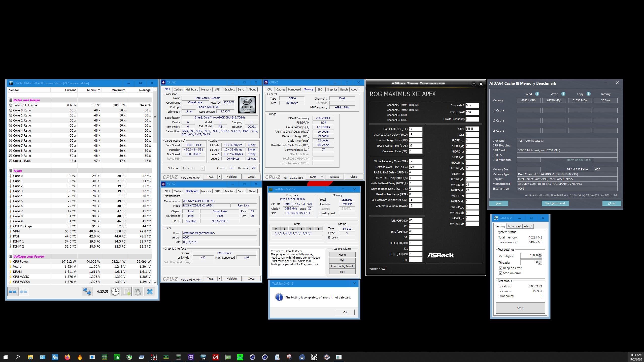Viewport: 644px width, 362px height.
Task: Open Windows Start menu
Action: [6, 357]
